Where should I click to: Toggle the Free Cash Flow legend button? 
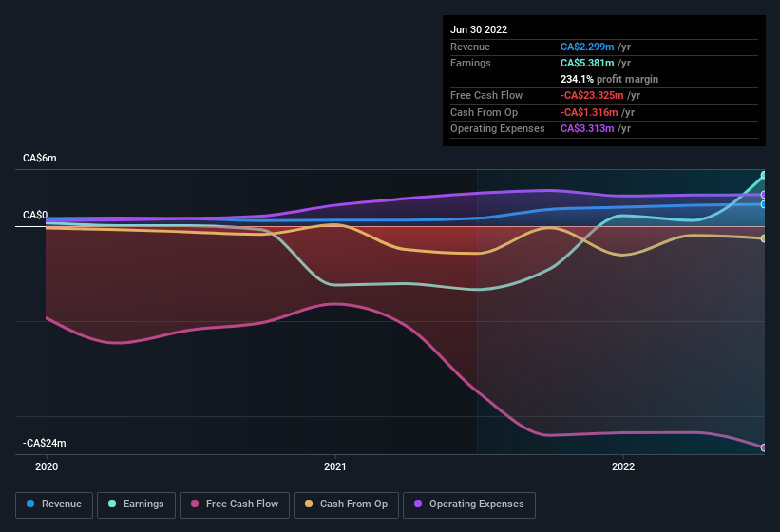click(x=235, y=504)
